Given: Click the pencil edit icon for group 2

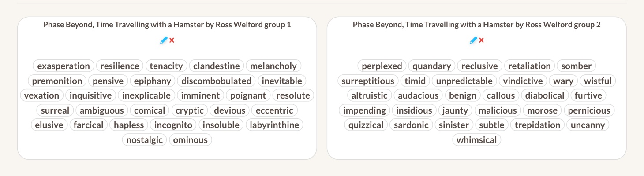Looking at the screenshot, I should 473,40.
